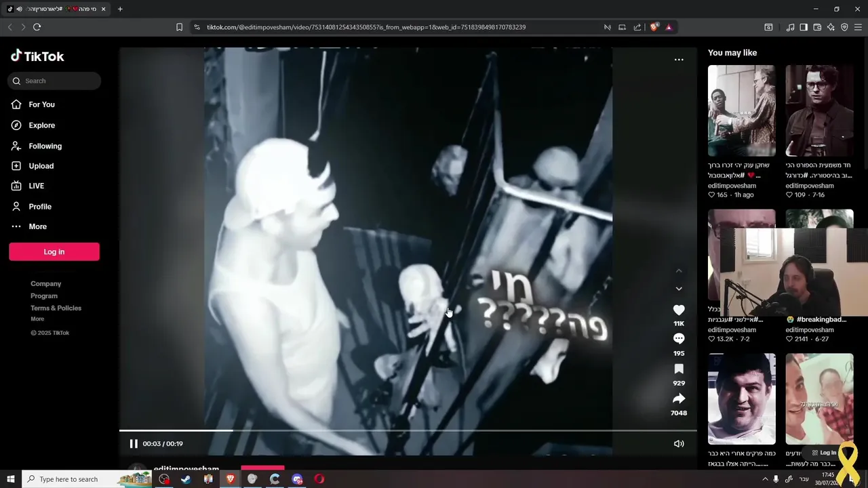Open Leo AI sparkle icon
This screenshot has height=488, width=868.
(831, 27)
